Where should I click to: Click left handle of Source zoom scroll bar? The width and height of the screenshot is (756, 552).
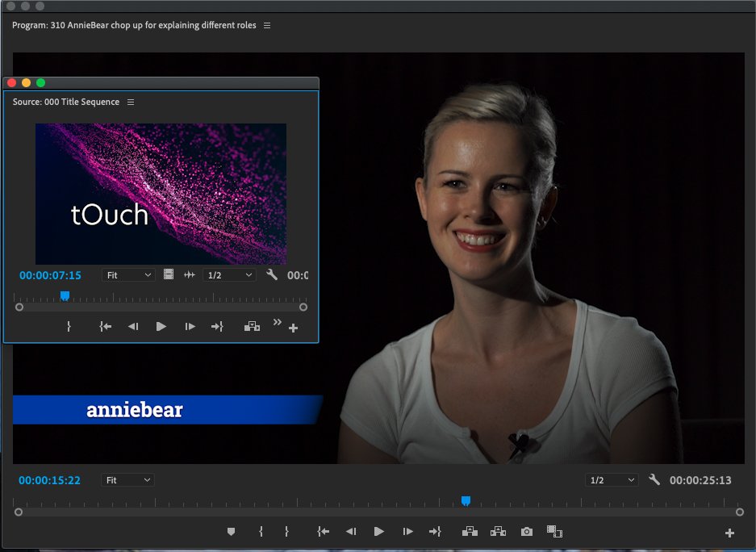[19, 307]
